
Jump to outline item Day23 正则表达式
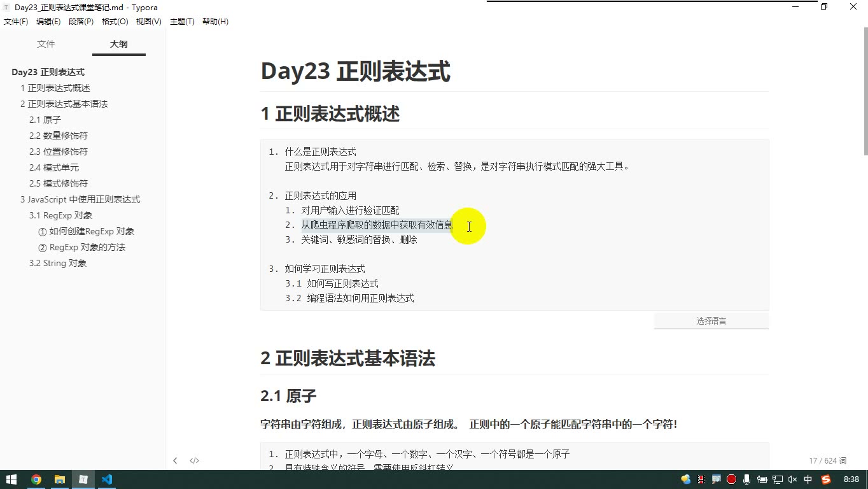[x=48, y=72]
